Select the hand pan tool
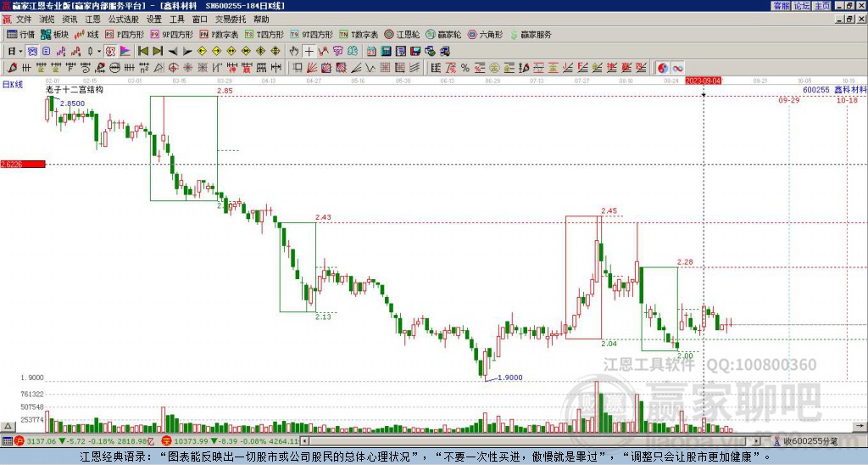 tap(294, 51)
